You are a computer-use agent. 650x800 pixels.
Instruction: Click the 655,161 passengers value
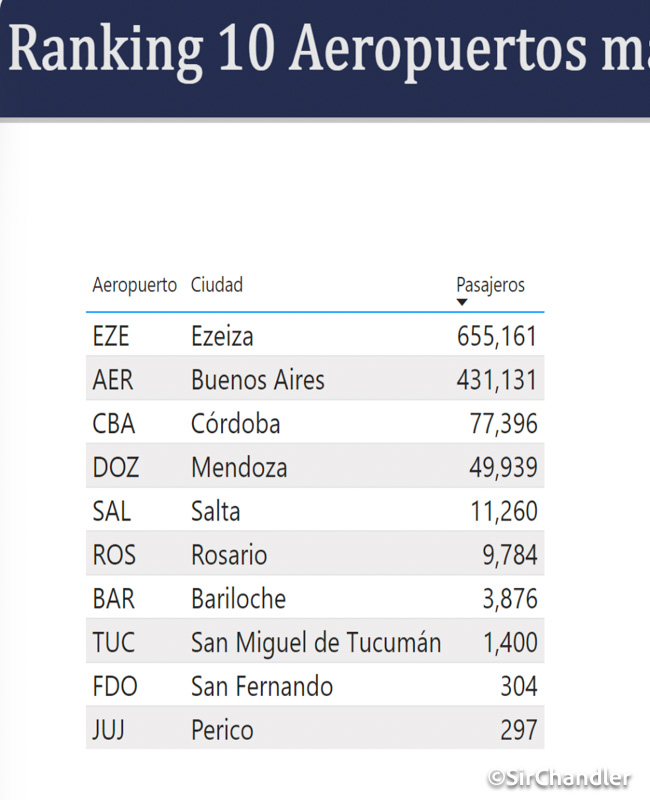(497, 336)
